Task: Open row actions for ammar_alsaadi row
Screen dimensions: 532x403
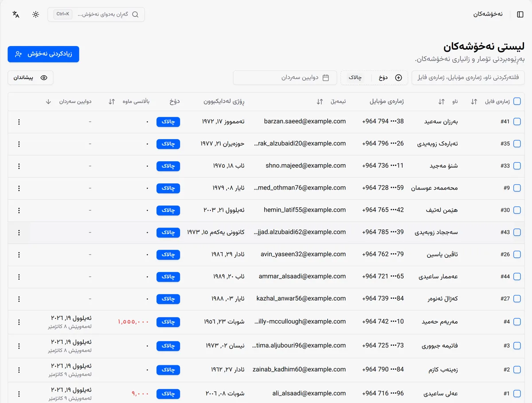Action: [x=19, y=277]
